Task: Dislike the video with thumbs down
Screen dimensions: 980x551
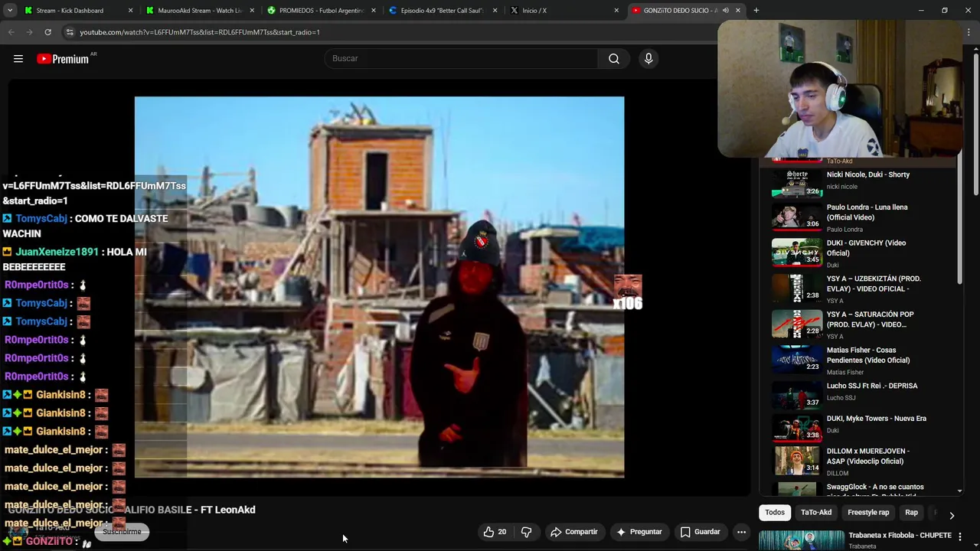Action: click(527, 532)
